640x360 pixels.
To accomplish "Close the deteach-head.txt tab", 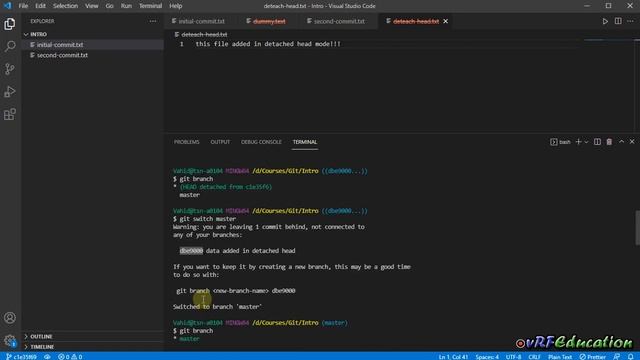I will pyautogui.click(x=445, y=21).
